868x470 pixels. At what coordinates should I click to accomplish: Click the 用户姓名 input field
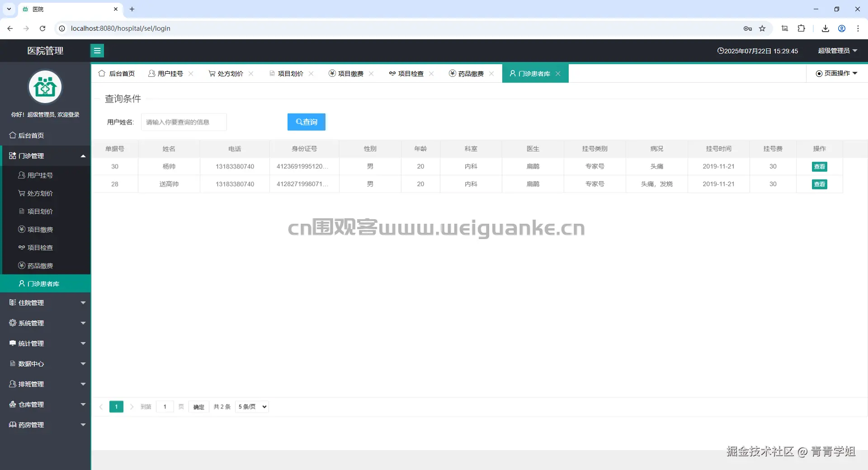[184, 122]
